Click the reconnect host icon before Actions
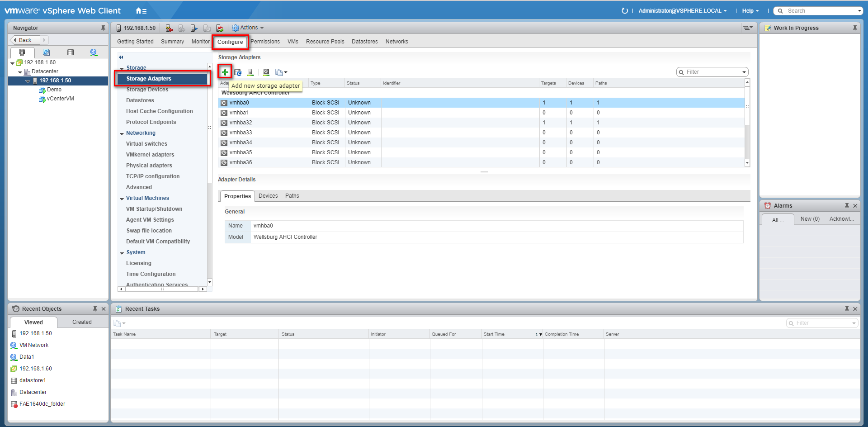The image size is (868, 427). 220,28
